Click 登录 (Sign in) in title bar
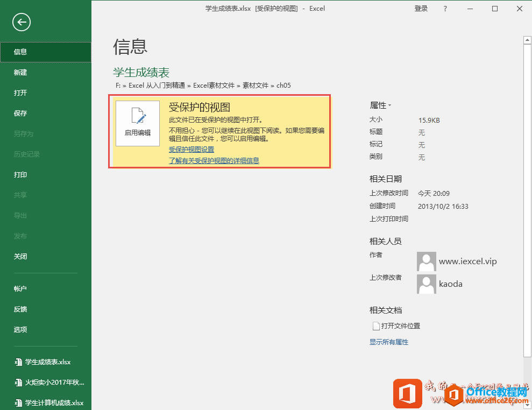 [421, 9]
